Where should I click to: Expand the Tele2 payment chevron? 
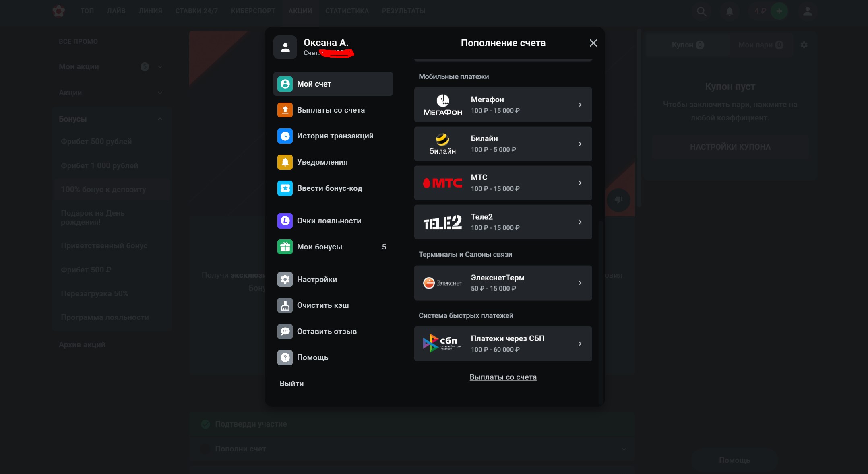[580, 222]
